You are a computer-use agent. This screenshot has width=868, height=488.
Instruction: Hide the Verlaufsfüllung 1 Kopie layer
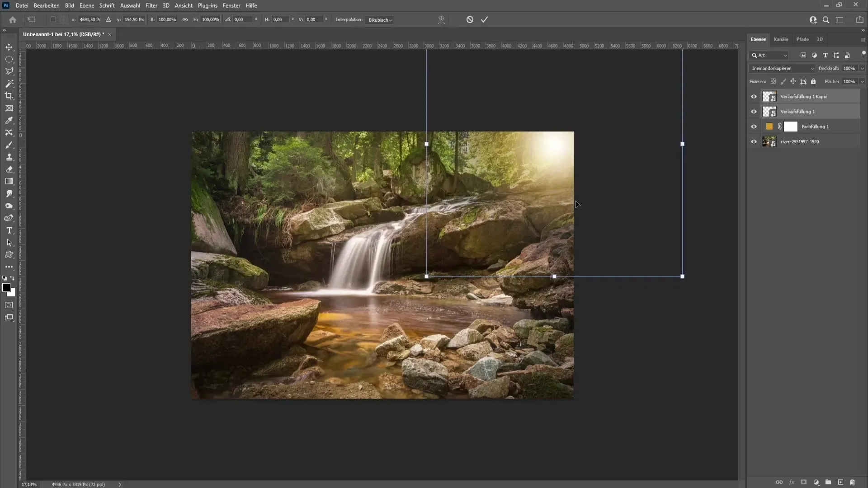point(754,96)
